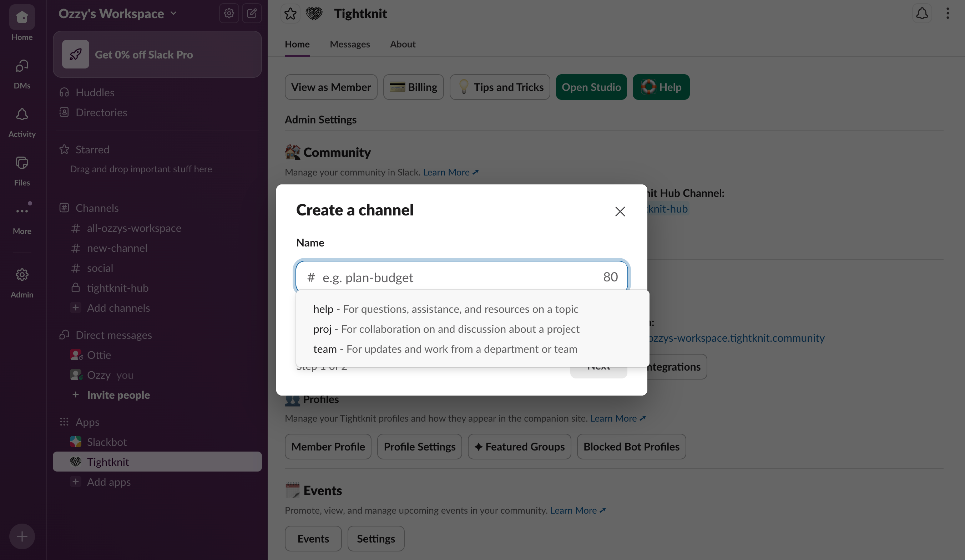Screen dimensions: 965x560
Task: Open the Events Learn More link
Action: 578,510
